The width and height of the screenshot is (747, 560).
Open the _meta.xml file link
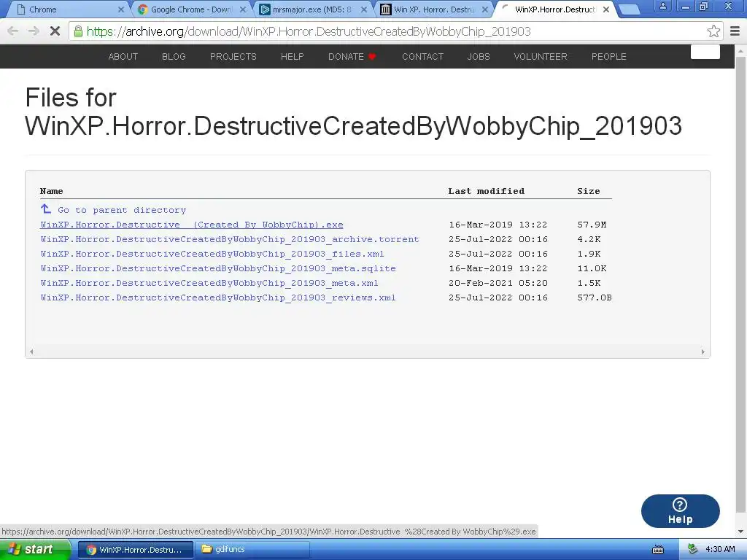[x=209, y=283]
